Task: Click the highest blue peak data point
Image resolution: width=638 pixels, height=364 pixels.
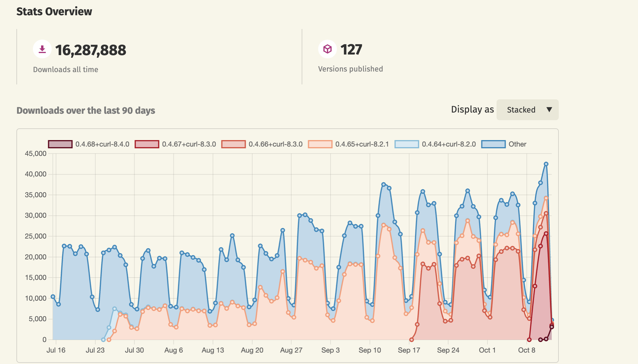Action: coord(546,164)
